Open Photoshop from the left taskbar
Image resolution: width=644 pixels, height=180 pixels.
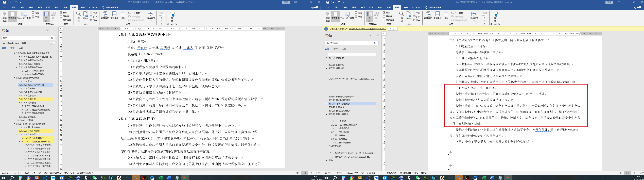(x=111, y=178)
